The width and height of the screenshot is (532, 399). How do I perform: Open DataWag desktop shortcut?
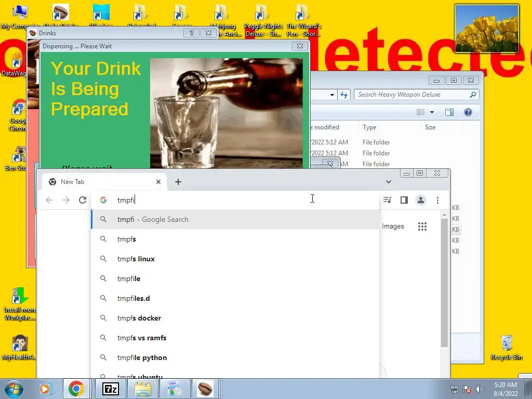click(14, 64)
